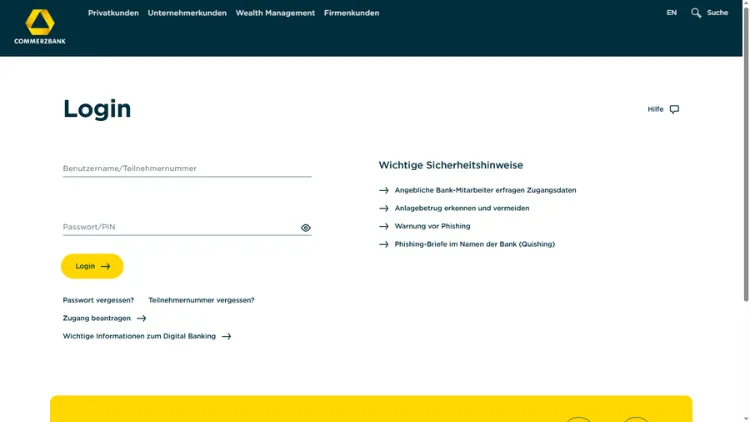Focus the Benutzername/Teilnehmernummer field

187,168
